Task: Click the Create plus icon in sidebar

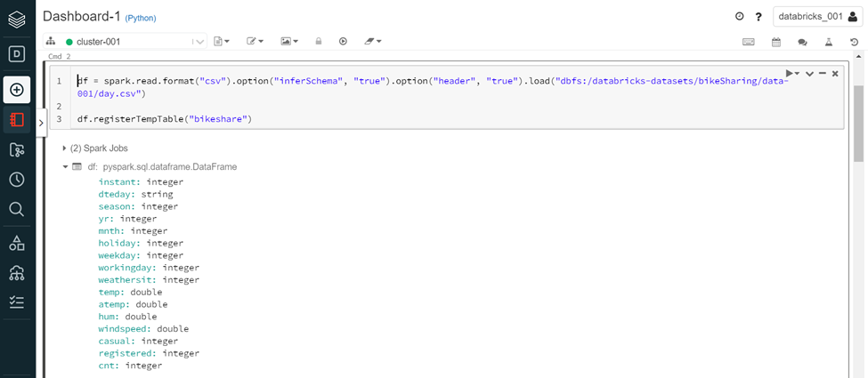Action: (17, 89)
